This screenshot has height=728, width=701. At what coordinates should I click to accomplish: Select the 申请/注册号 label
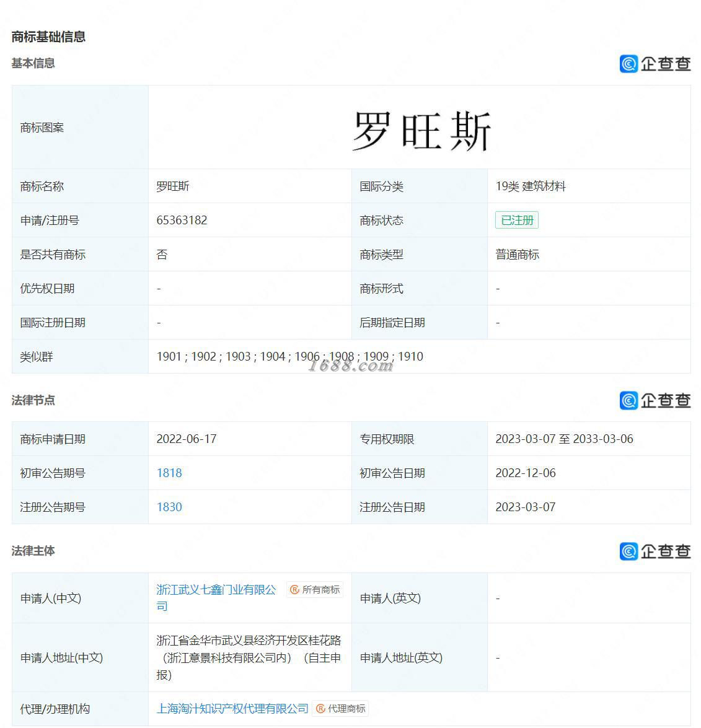coord(49,220)
